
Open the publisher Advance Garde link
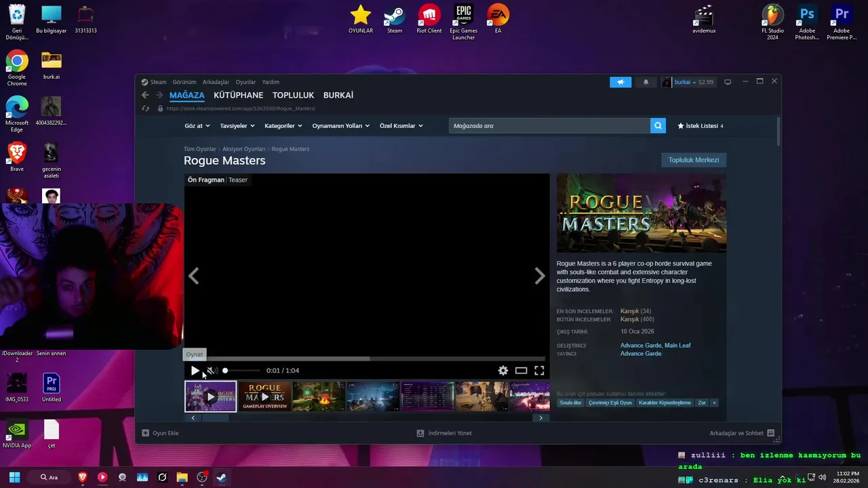point(641,354)
